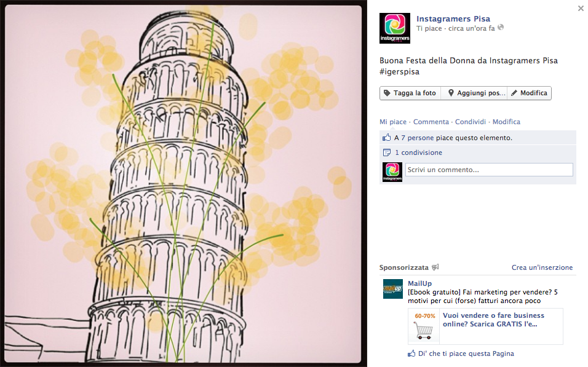Click the thumbs-up likes icon

(387, 138)
